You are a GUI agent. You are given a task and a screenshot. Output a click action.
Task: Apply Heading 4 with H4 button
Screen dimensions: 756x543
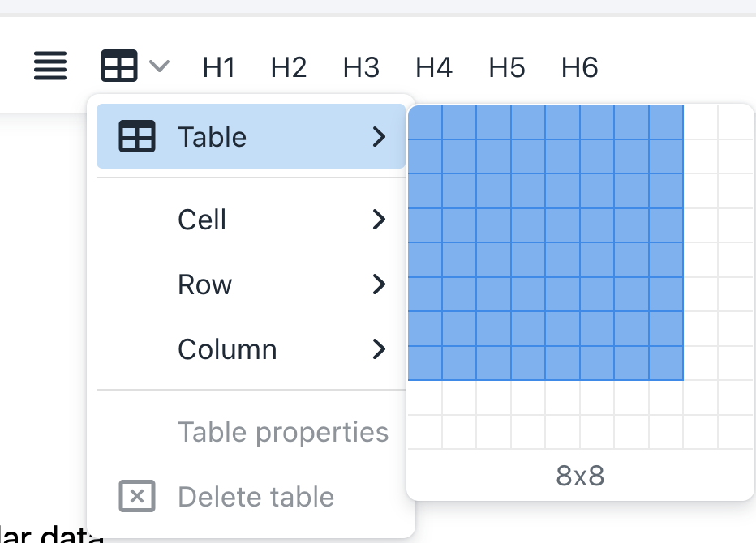(x=434, y=67)
